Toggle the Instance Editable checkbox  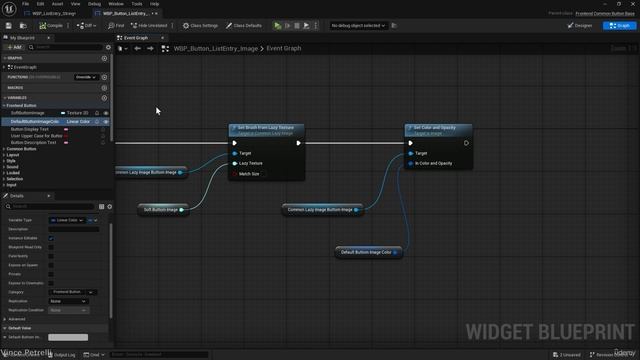pyautogui.click(x=51, y=238)
